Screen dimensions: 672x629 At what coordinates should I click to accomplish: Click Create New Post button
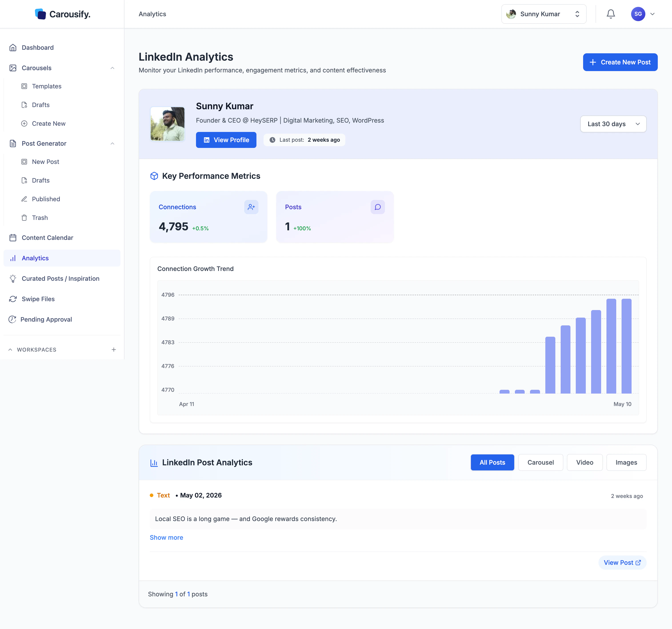tap(620, 62)
